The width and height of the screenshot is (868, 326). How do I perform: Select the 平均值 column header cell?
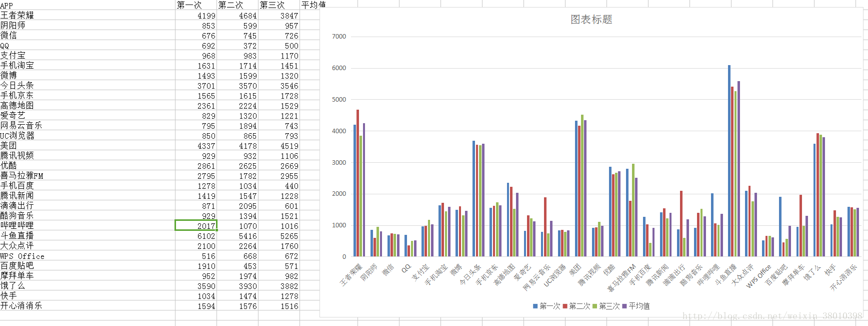click(x=313, y=5)
